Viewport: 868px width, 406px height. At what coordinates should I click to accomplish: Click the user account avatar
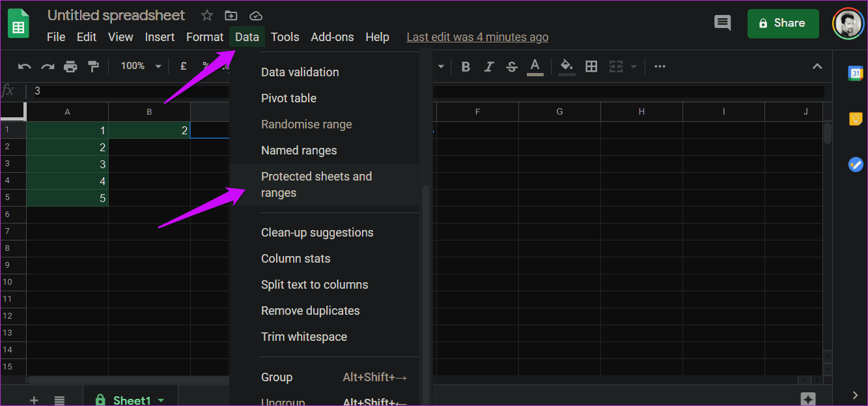tap(848, 23)
